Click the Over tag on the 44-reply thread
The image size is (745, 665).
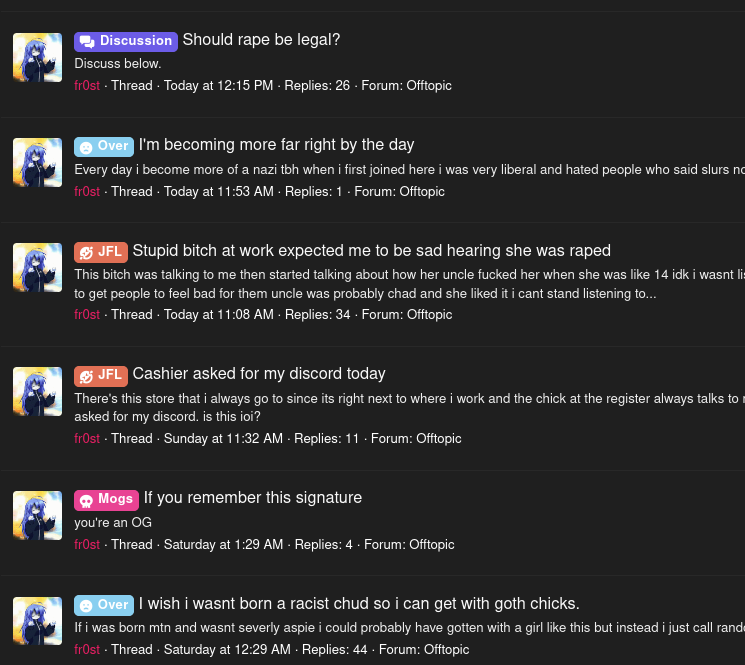pos(103,605)
